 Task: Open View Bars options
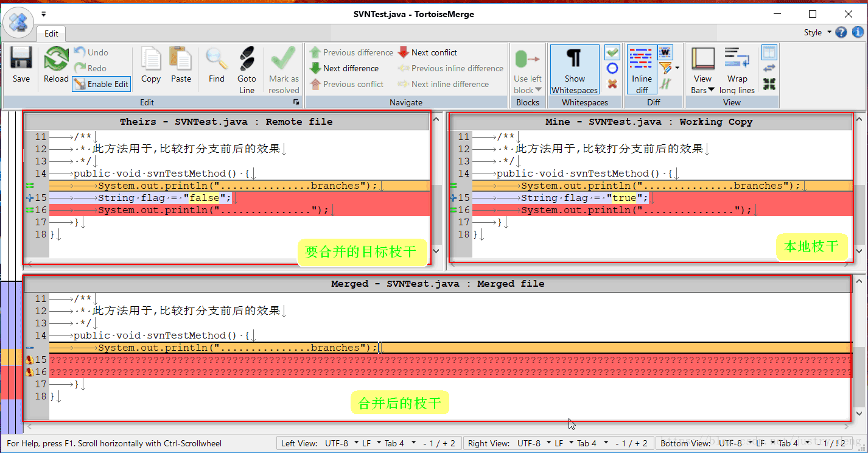point(702,70)
